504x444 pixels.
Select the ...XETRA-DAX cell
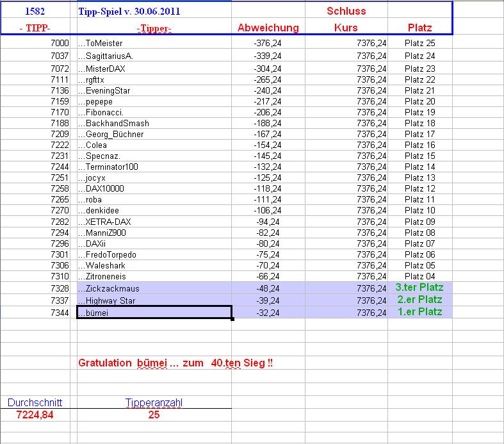pos(154,222)
